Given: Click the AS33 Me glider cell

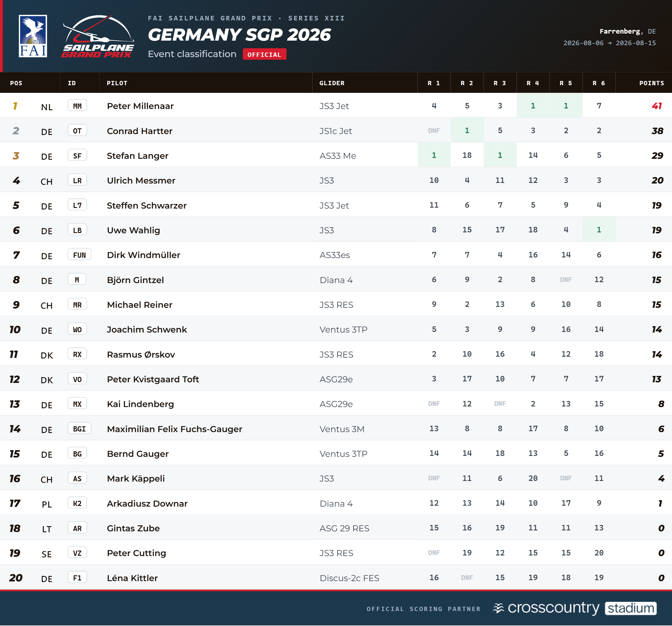Looking at the screenshot, I should 338,156.
